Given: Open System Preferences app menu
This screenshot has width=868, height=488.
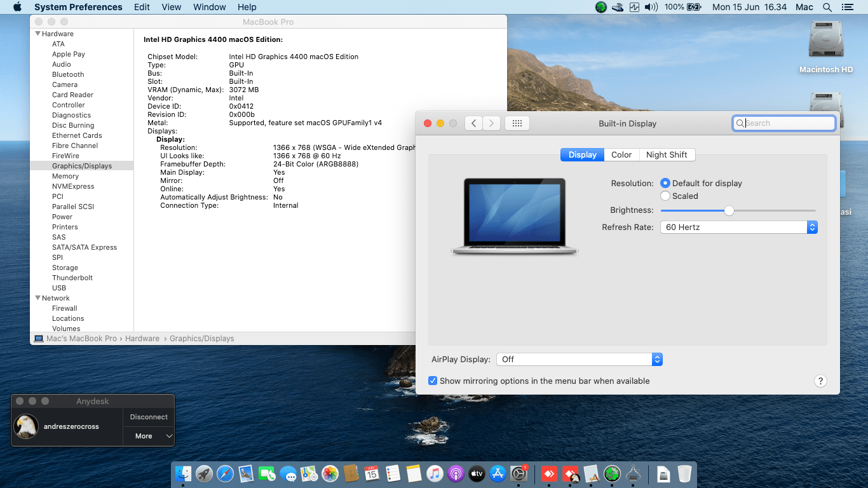Looking at the screenshot, I should [x=78, y=7].
